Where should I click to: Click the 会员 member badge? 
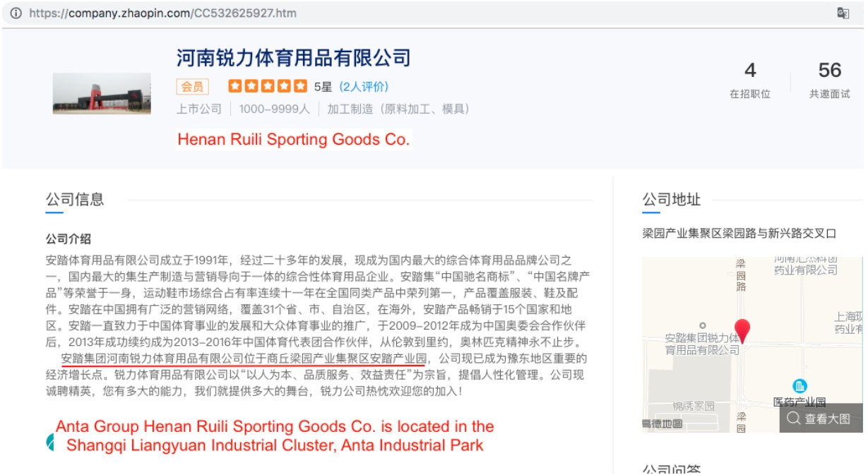[192, 87]
